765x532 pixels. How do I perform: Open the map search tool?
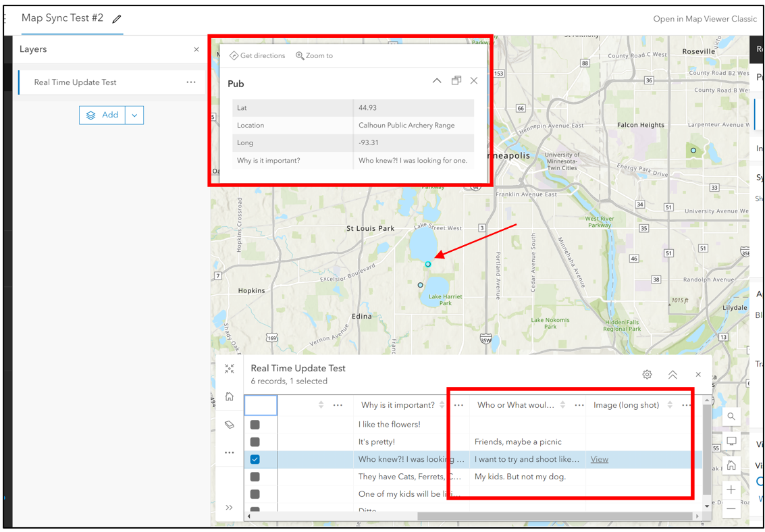click(x=732, y=417)
